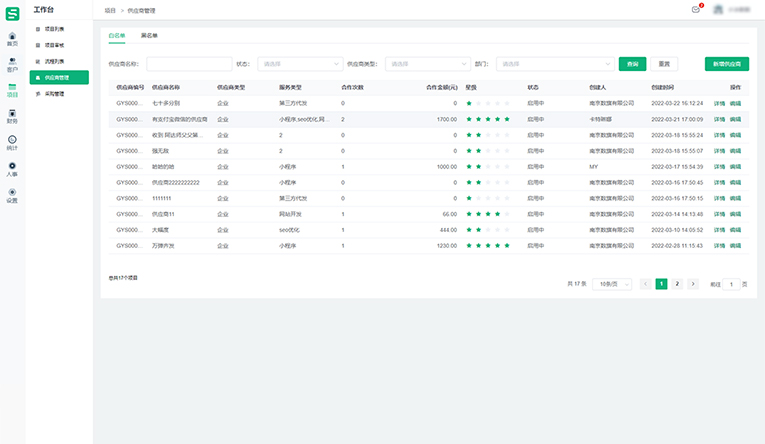Open the 首页 home icon in sidebar

pos(12,38)
